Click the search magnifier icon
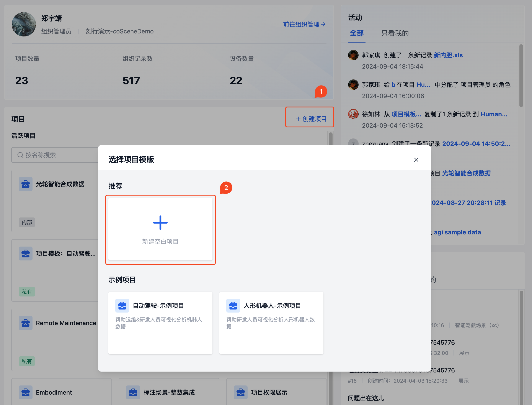This screenshot has width=532, height=405. click(20, 155)
